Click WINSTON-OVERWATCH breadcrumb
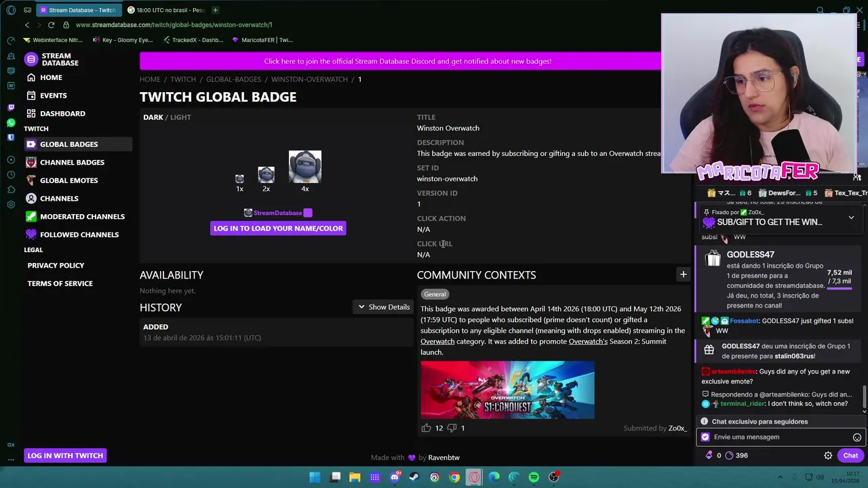Image resolution: width=868 pixels, height=488 pixels. click(309, 79)
